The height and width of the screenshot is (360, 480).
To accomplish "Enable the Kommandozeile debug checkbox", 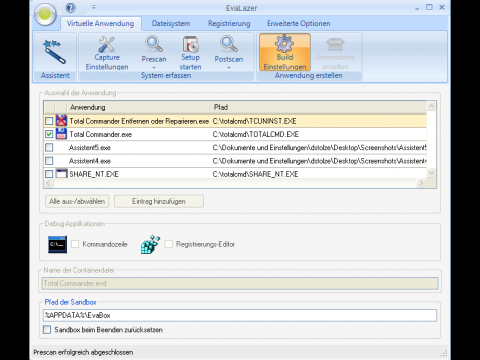I will point(75,244).
